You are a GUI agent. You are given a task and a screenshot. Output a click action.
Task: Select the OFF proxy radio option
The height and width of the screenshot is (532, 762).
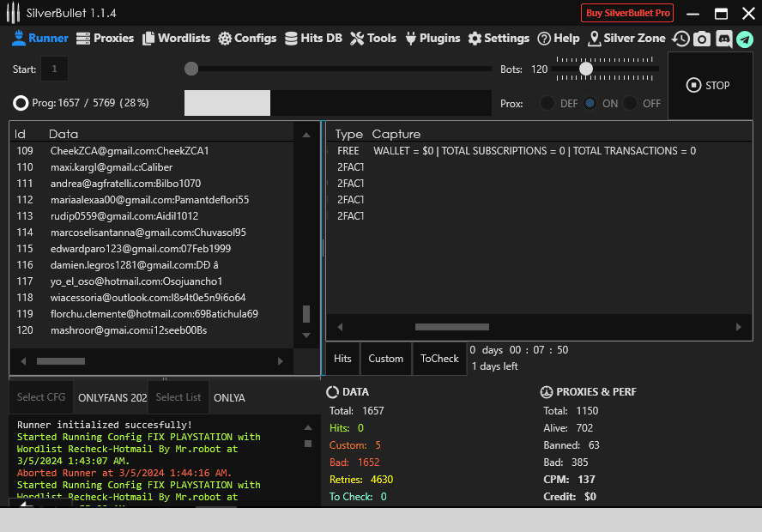[631, 103]
